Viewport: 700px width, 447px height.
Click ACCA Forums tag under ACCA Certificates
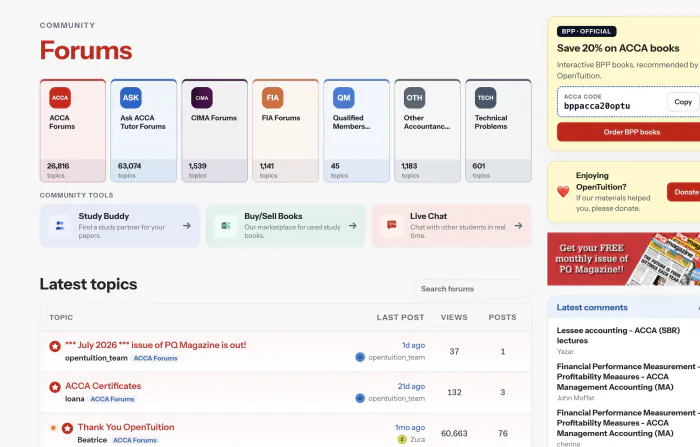pos(112,399)
